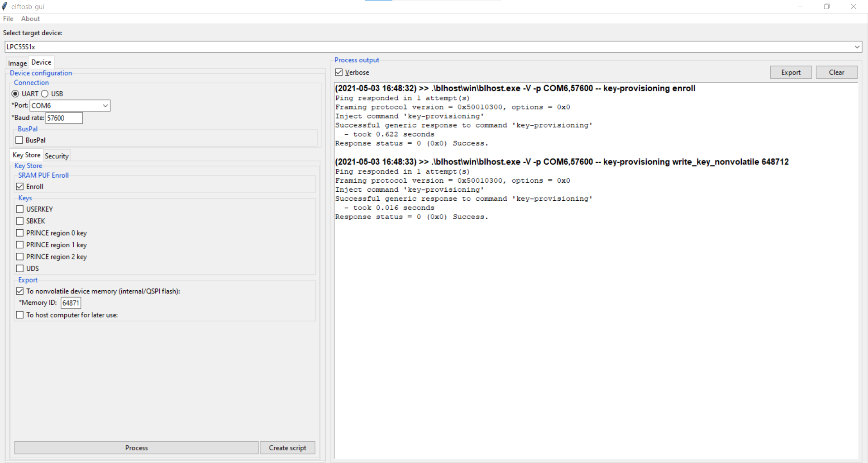Click the Memory ID input field
The height and width of the screenshot is (463, 868).
click(x=71, y=303)
